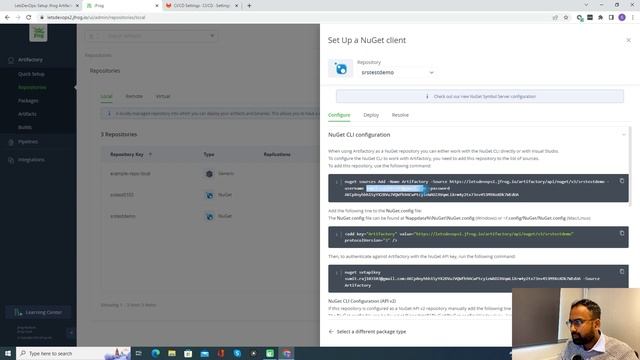Click the Windows taskbar search box
The image size is (640, 360).
pyautogui.click(x=73, y=353)
